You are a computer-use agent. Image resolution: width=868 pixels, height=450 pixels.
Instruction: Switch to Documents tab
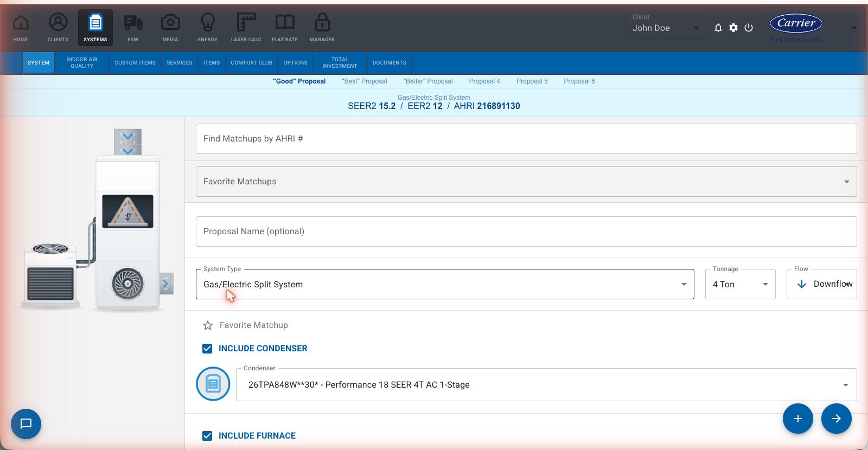pos(390,63)
